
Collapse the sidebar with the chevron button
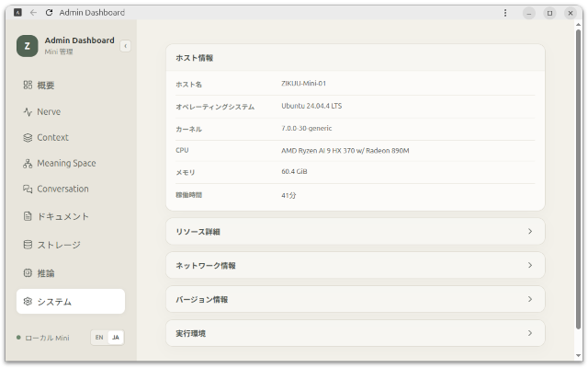[125, 46]
